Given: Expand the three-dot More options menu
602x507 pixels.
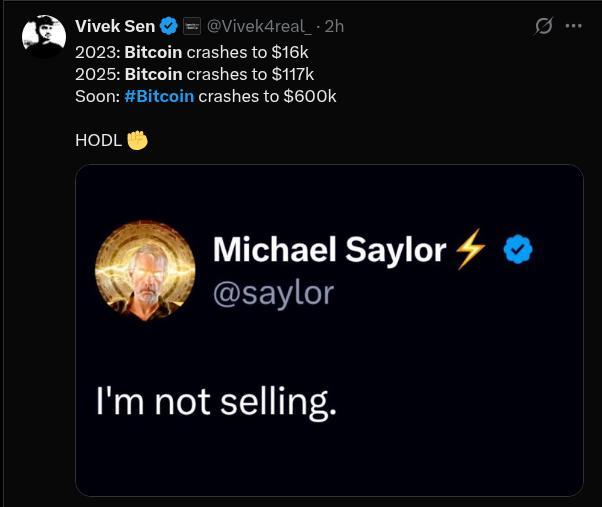Looking at the screenshot, I should (573, 26).
